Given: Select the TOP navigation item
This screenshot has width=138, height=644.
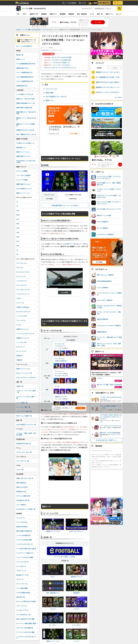Looking at the screenshot, I should click(x=18, y=14).
